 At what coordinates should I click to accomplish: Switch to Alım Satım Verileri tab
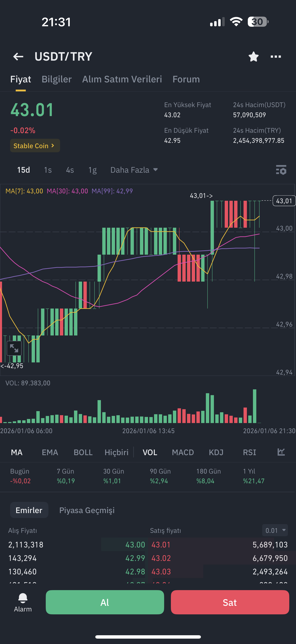coord(122,79)
